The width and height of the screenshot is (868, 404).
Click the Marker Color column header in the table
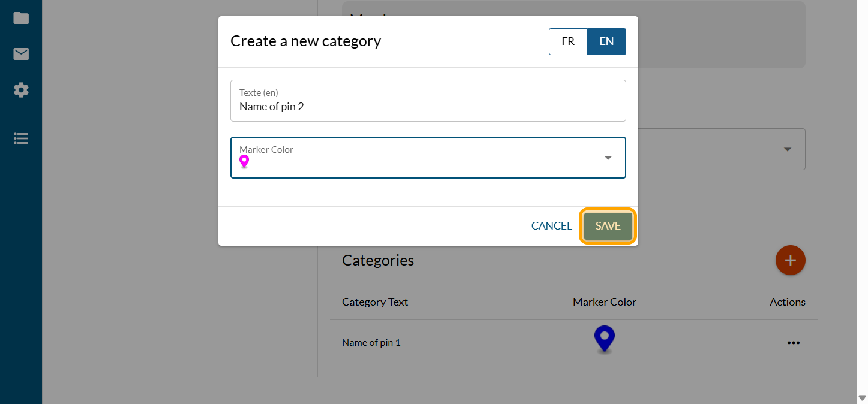coord(604,302)
